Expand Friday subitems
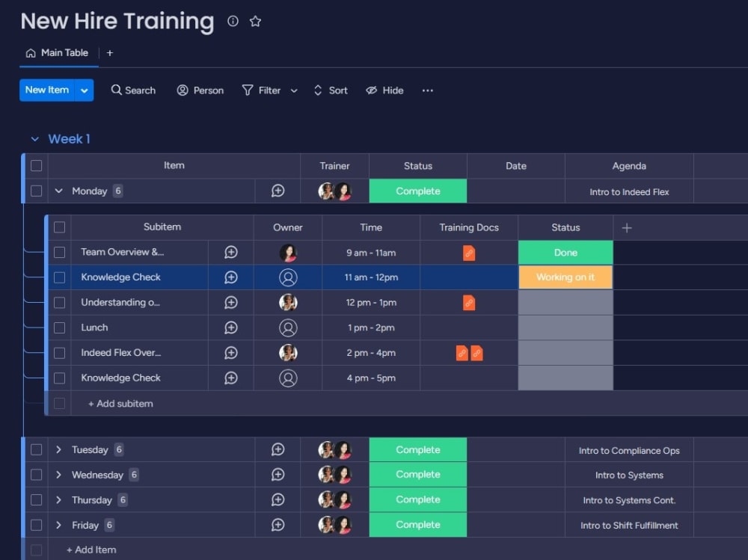 point(58,525)
